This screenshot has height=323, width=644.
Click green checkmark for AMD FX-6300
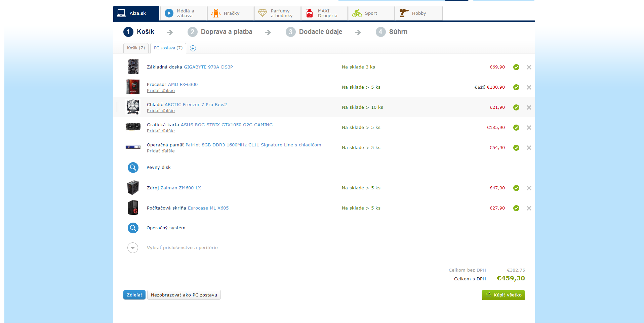[516, 87]
